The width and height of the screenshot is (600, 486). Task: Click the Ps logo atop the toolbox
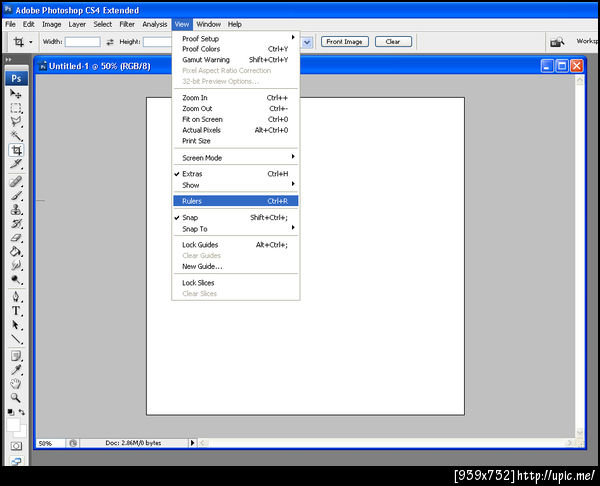tap(16, 78)
